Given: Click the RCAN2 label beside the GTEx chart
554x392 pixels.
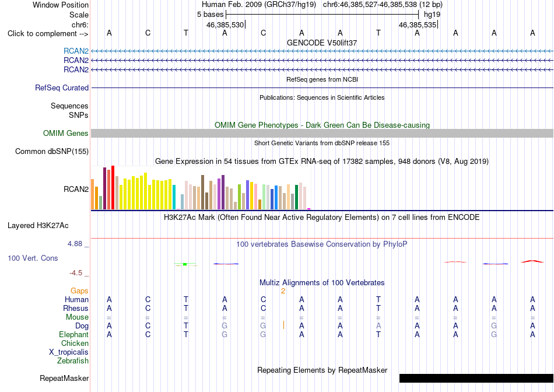Looking at the screenshot, I should pos(76,189).
